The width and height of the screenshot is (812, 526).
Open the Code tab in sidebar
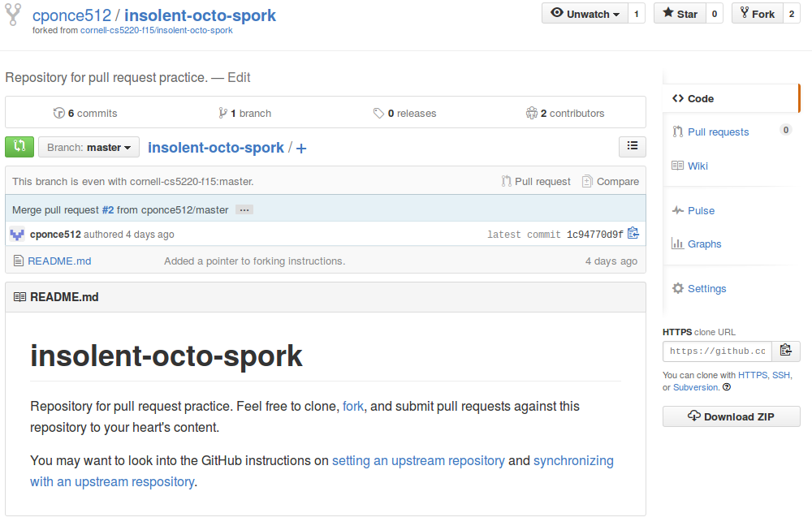(x=731, y=98)
